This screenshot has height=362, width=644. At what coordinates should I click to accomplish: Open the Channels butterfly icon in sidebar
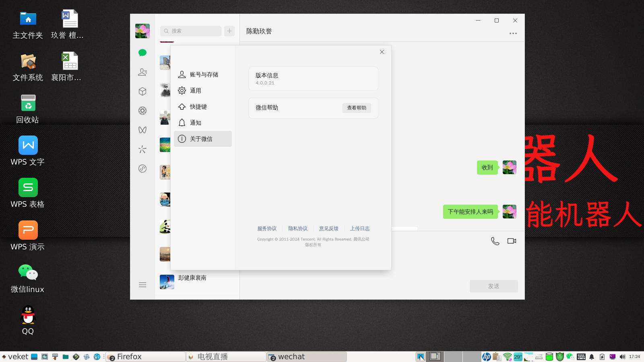coord(142,130)
